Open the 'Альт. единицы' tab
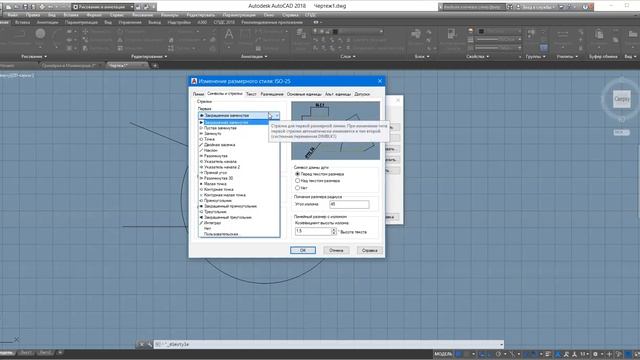Image resolution: width=640 pixels, height=360 pixels. tap(338, 94)
